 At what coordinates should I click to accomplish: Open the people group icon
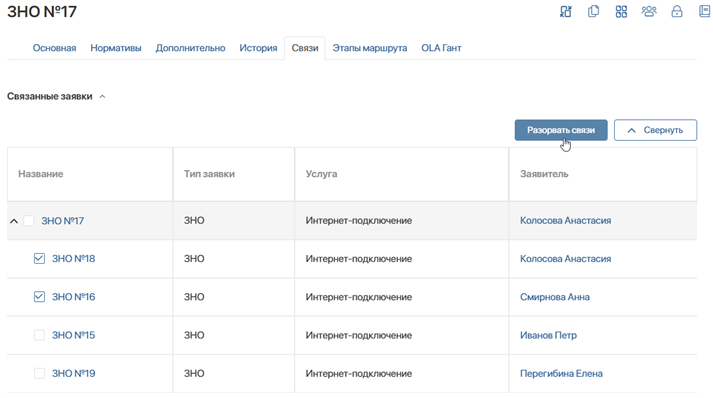[649, 11]
